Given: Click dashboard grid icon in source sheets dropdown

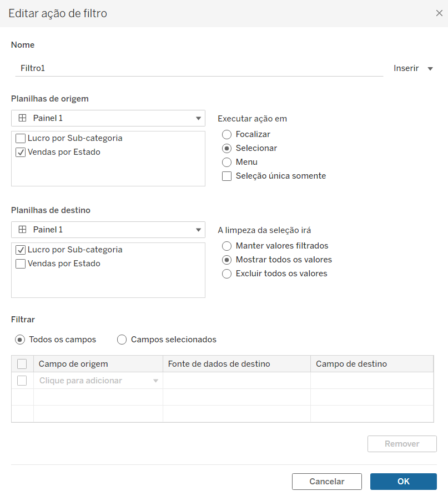Looking at the screenshot, I should click(22, 118).
